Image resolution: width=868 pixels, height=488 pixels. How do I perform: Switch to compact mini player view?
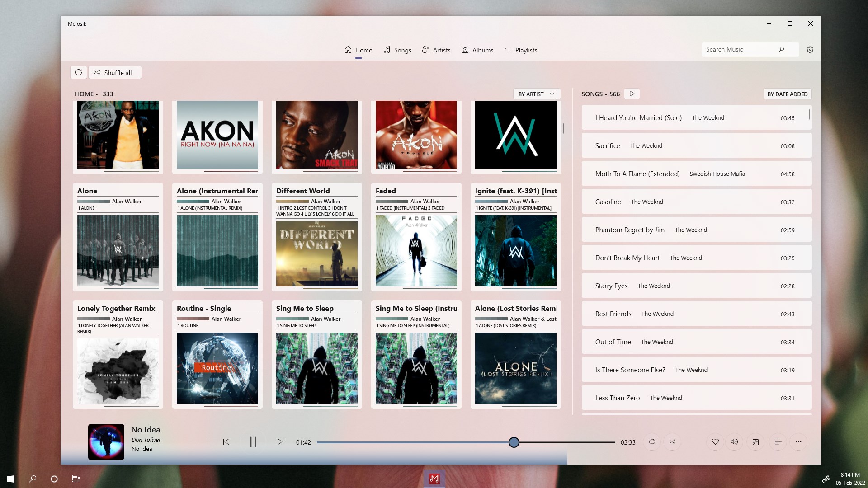[x=755, y=442]
